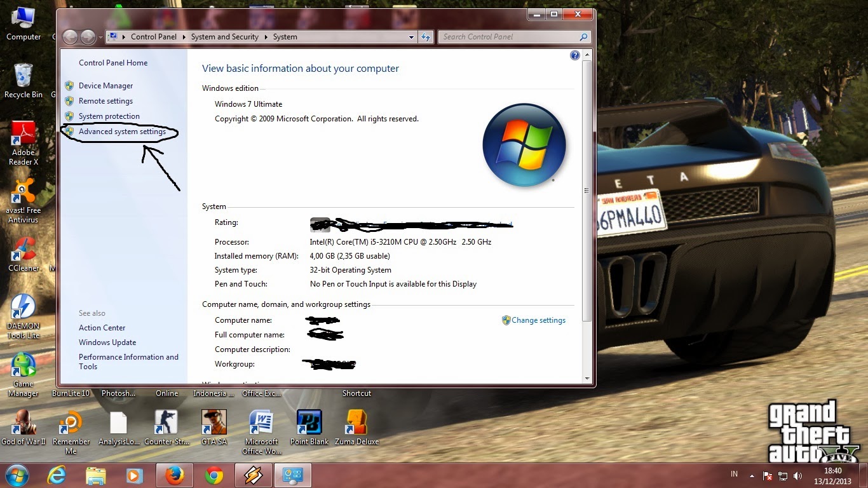Viewport: 868px width, 488px height.
Task: Open the network tray icon
Action: (x=783, y=475)
